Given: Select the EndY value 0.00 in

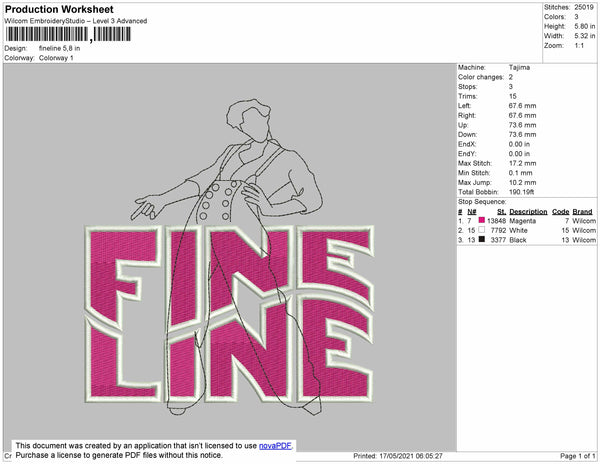Looking at the screenshot, I should [519, 154].
